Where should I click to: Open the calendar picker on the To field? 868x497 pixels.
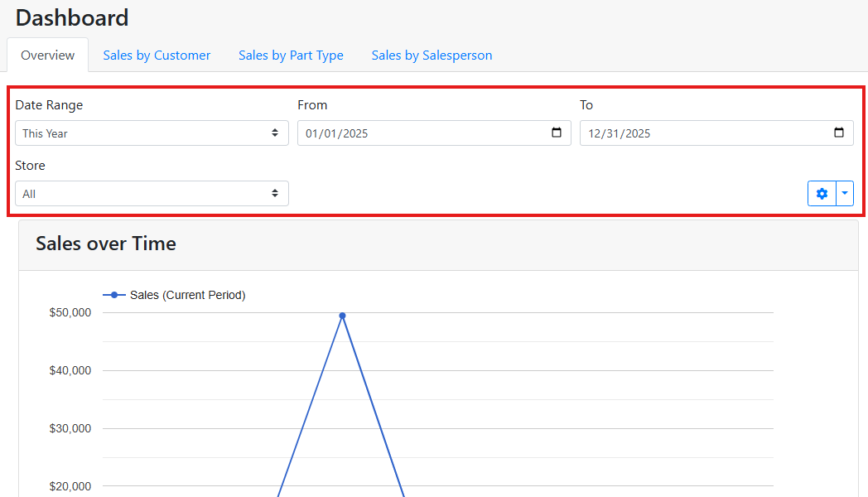coord(839,133)
